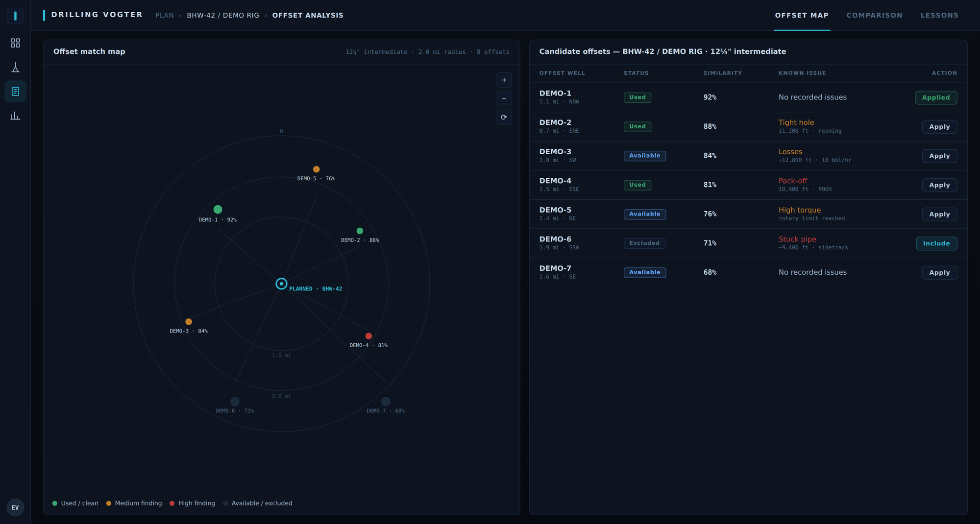Select the Stuck pipe issue text

click(797, 239)
